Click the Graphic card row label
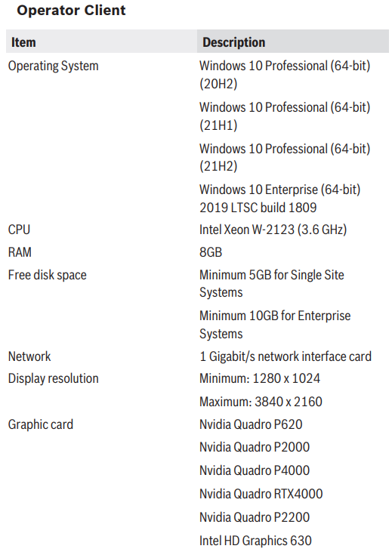Screen dimensions: 392x555 (x=41, y=424)
